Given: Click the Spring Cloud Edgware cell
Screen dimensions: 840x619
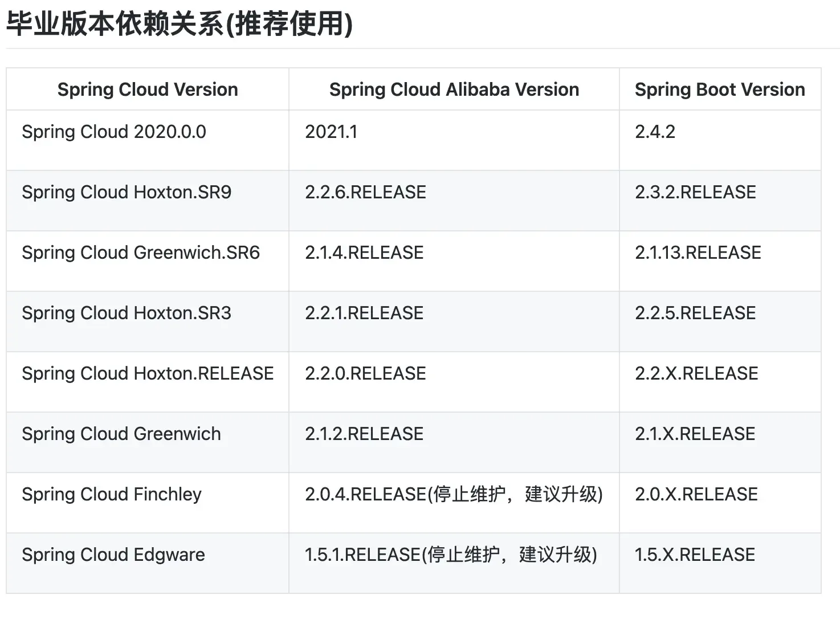Looking at the screenshot, I should point(148,563).
